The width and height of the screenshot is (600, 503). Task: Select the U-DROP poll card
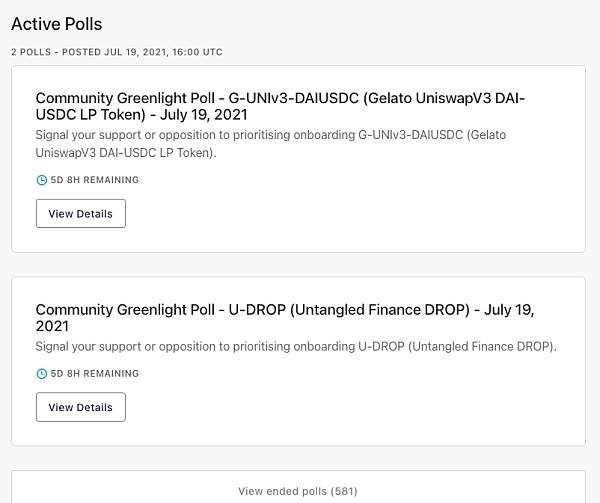(x=298, y=361)
